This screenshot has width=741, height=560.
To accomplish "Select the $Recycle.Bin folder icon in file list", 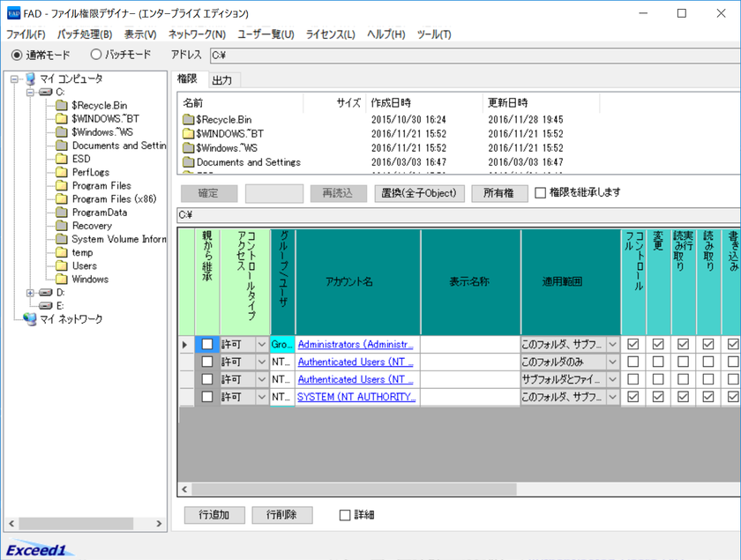I will tap(188, 120).
